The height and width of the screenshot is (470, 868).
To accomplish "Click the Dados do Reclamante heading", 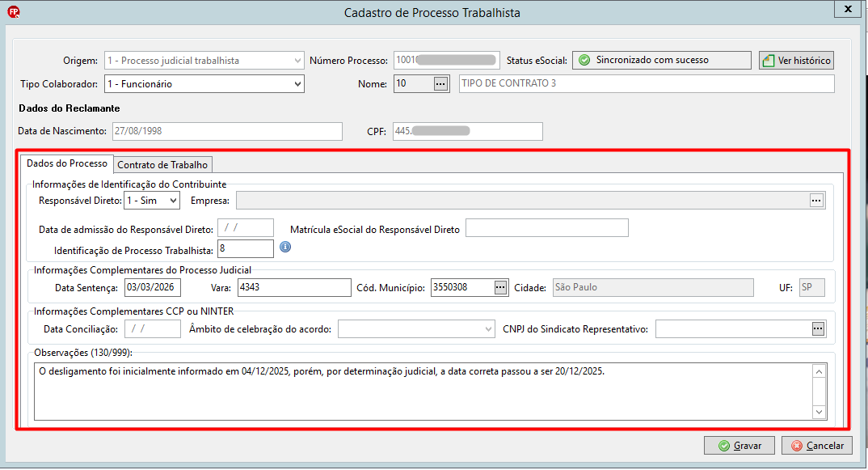I will point(70,108).
